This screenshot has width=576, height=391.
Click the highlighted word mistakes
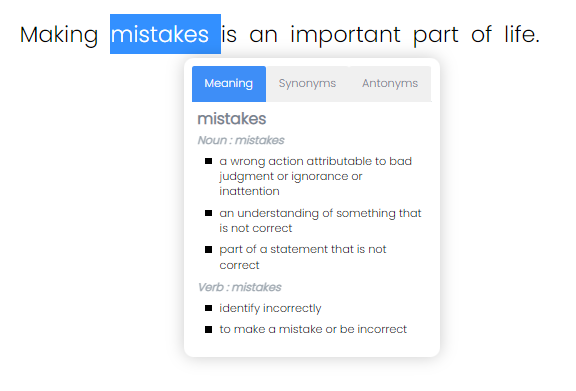tap(165, 34)
